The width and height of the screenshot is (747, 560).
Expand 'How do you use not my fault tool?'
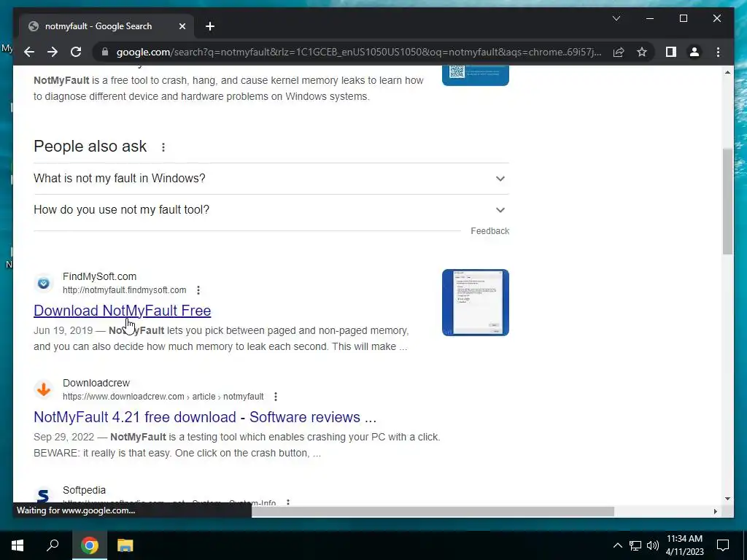point(271,210)
